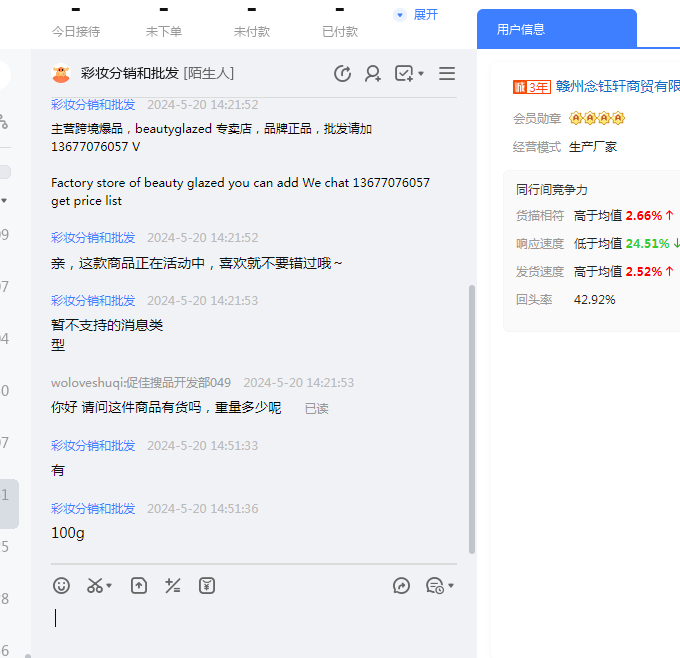Click the scissors screenshot tool icon

tap(95, 586)
